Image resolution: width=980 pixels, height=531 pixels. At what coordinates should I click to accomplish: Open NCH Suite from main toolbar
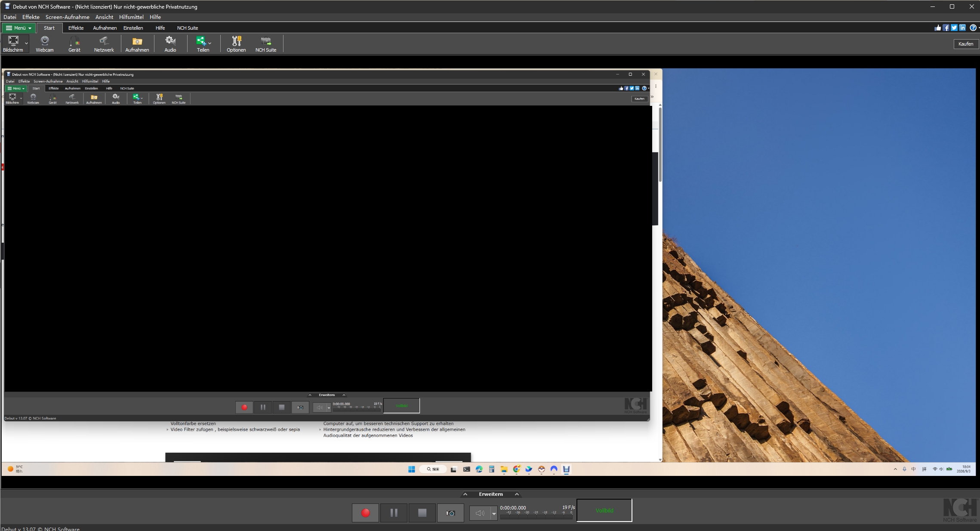tap(266, 44)
